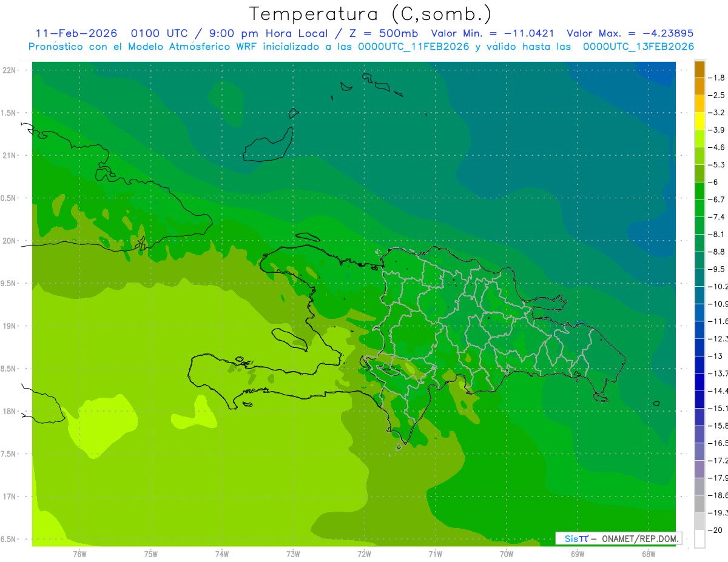Viewport: 728px width, 562px height.
Task: Click the '22N' latitude label
Action: [9, 70]
